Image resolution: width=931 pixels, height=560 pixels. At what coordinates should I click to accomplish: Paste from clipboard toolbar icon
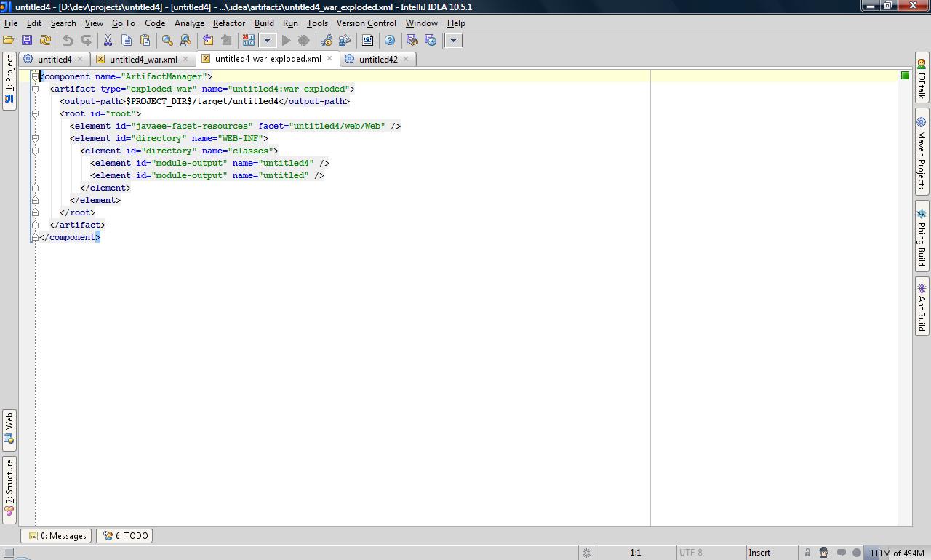click(145, 41)
